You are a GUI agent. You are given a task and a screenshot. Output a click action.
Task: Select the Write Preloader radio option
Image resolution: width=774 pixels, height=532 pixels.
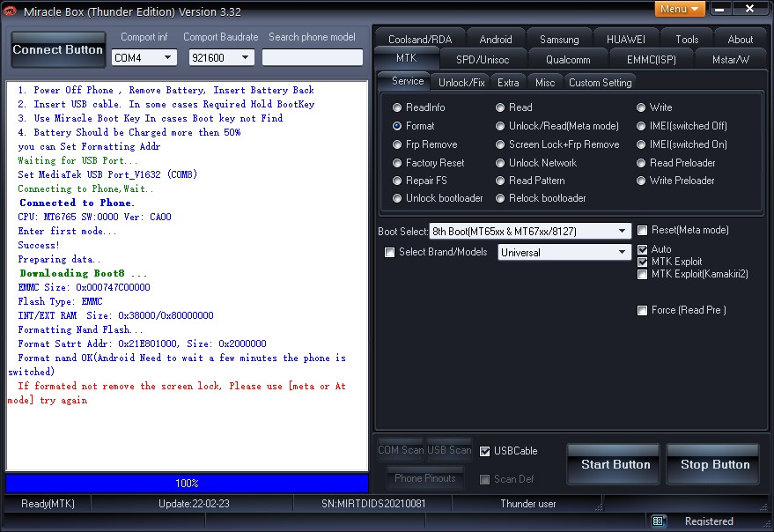pos(675,181)
